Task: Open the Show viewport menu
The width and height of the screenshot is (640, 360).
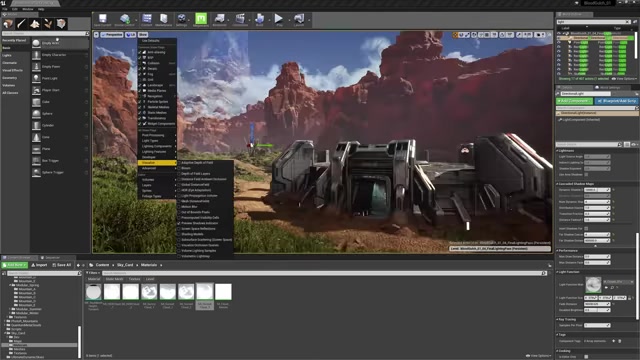Action: [143, 35]
